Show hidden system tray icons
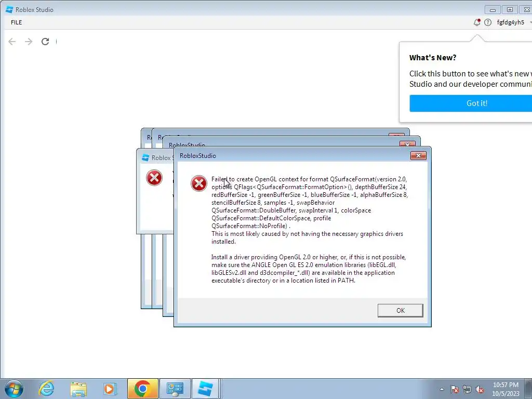The image size is (532, 399). (442, 389)
